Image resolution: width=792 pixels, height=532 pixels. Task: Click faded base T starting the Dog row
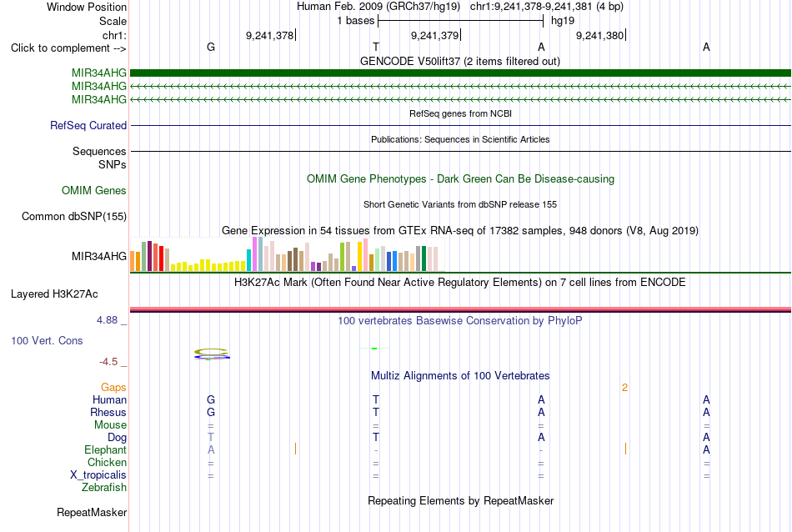211,437
